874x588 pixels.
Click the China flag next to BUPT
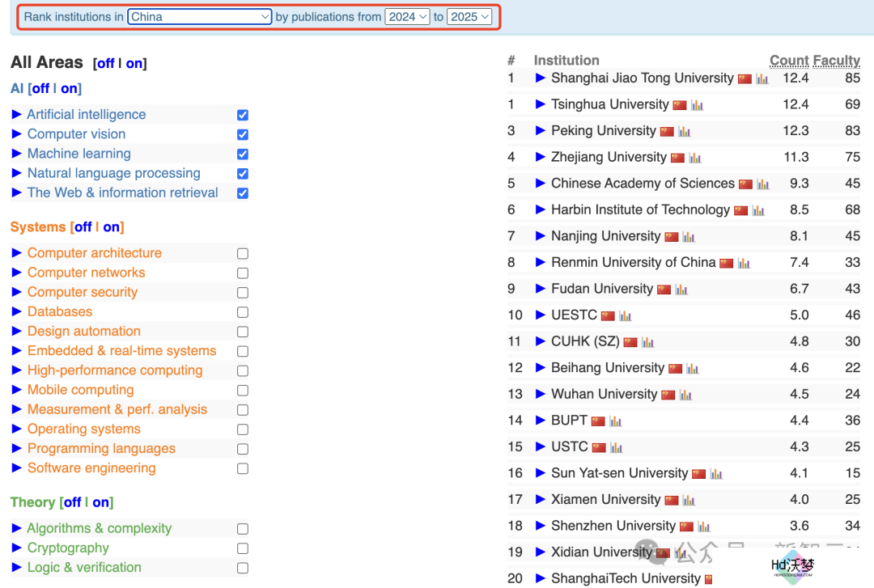(598, 421)
